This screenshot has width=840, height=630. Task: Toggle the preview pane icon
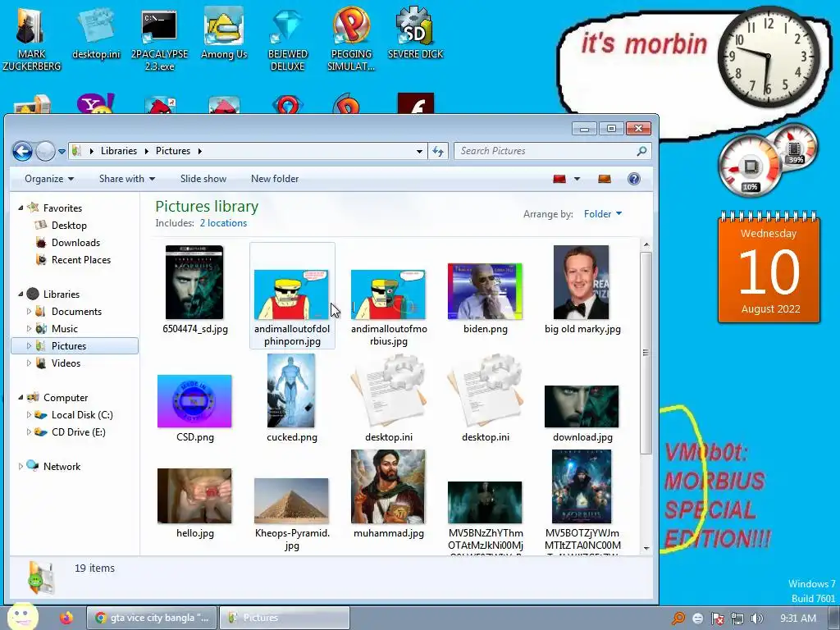point(605,179)
